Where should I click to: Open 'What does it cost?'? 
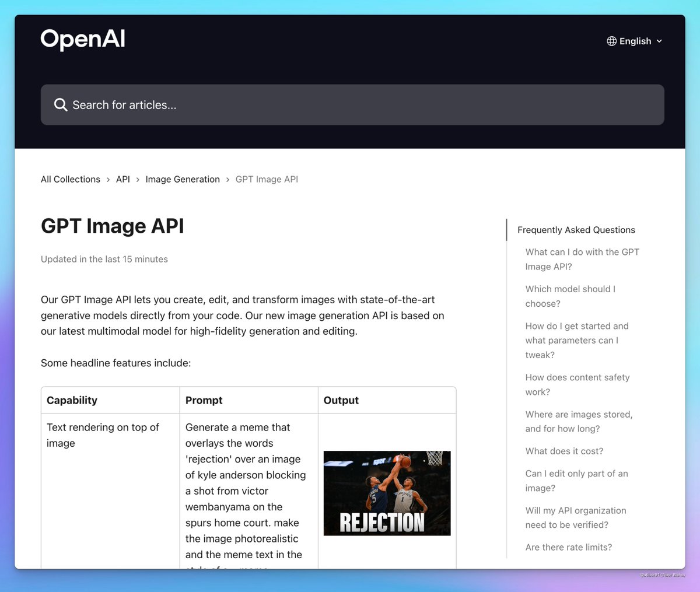[564, 451]
